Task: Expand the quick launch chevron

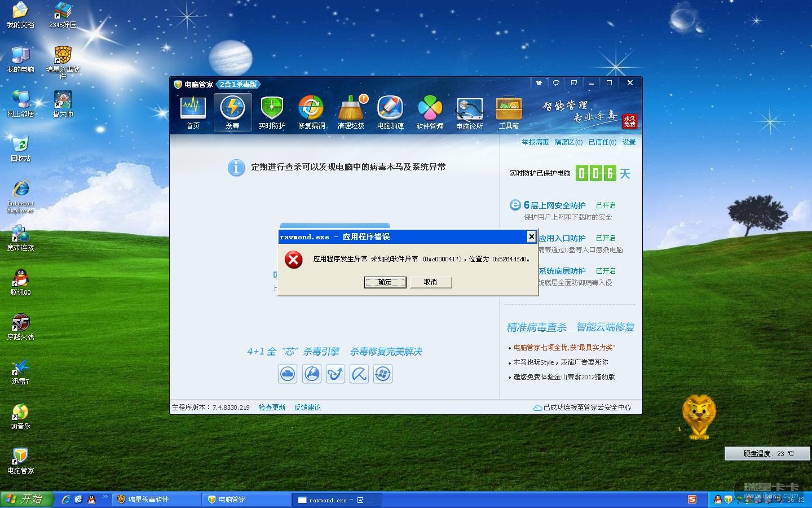Action: point(105,497)
